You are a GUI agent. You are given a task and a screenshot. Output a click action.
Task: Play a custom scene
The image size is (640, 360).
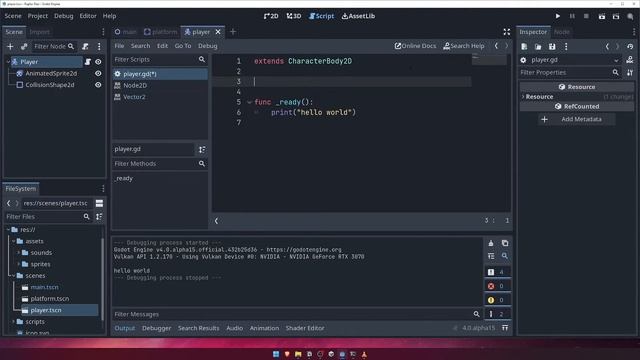(616, 16)
